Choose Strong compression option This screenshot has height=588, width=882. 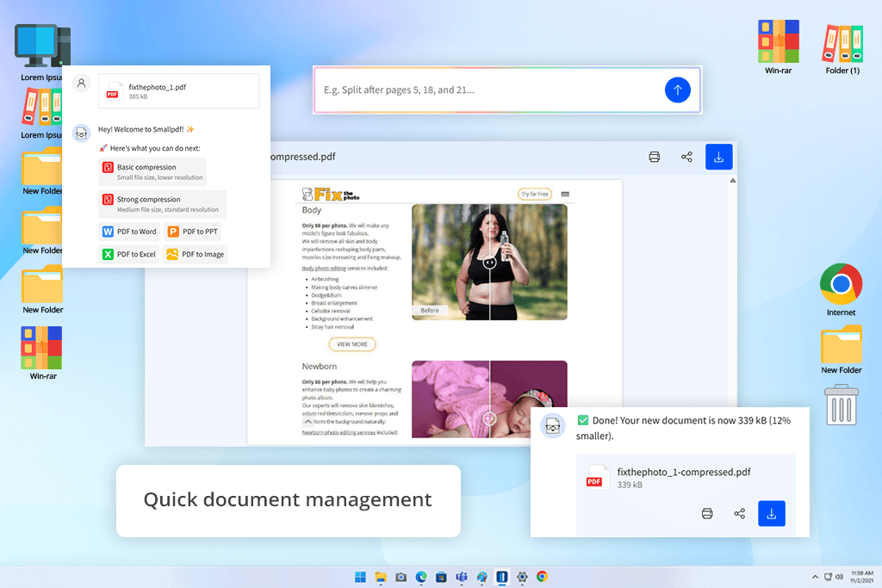[162, 204]
